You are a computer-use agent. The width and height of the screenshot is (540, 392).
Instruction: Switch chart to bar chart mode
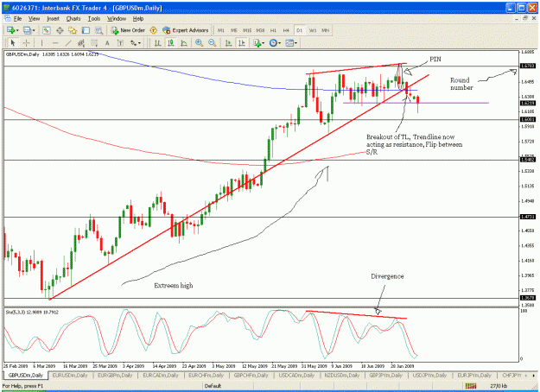(x=158, y=43)
